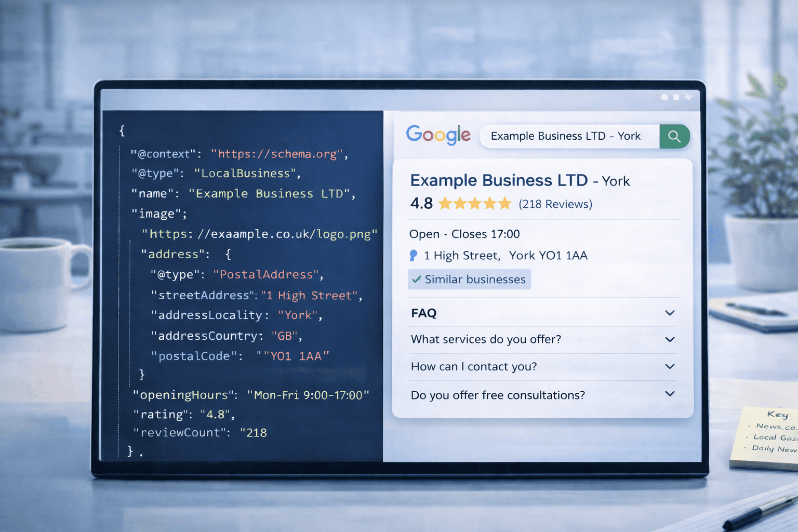Focus the search field with Example Business LTD
This screenshot has height=532, width=798.
[569, 136]
